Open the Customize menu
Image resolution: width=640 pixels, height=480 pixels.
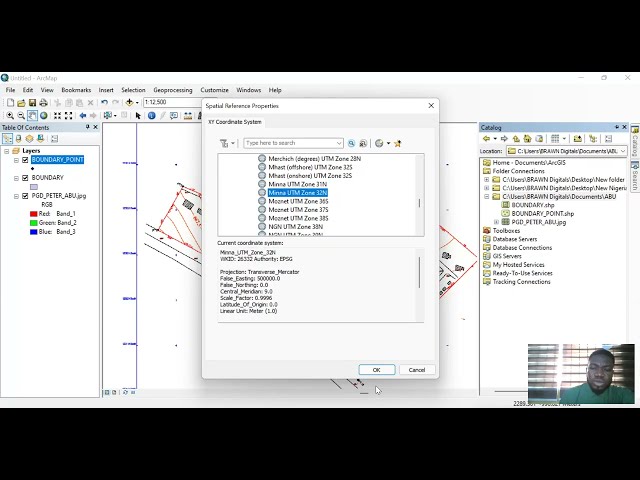click(214, 90)
